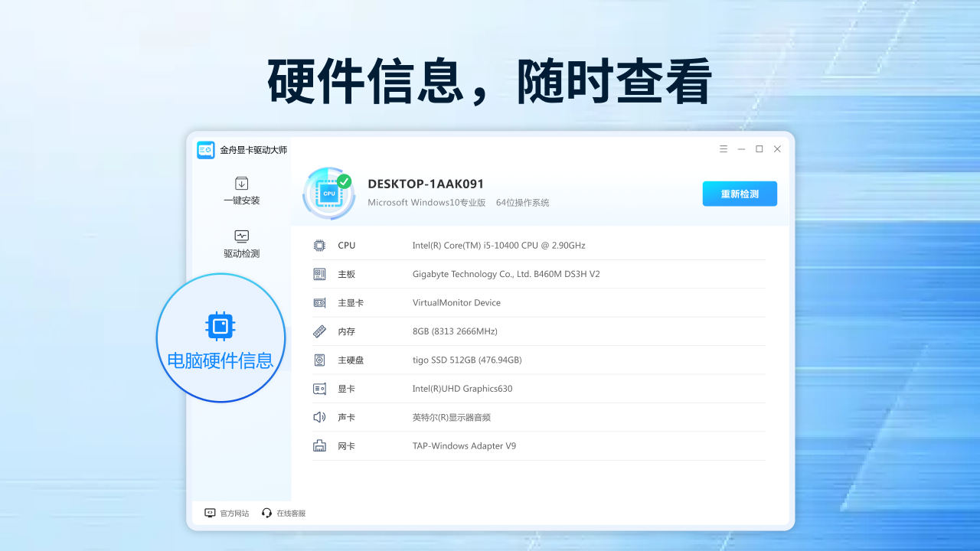Click the Gigabyte Technology B460M DS3H V2 value
This screenshot has height=551, width=980.
pos(506,274)
